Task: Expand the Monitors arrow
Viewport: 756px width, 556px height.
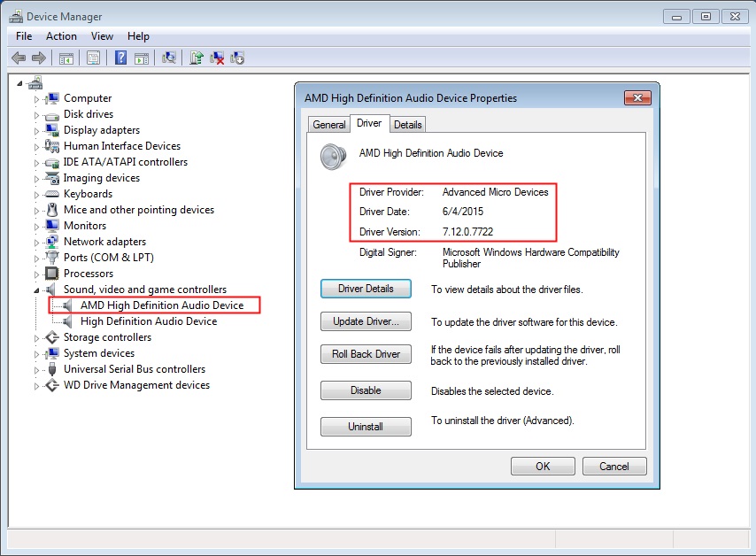Action: 36,227
